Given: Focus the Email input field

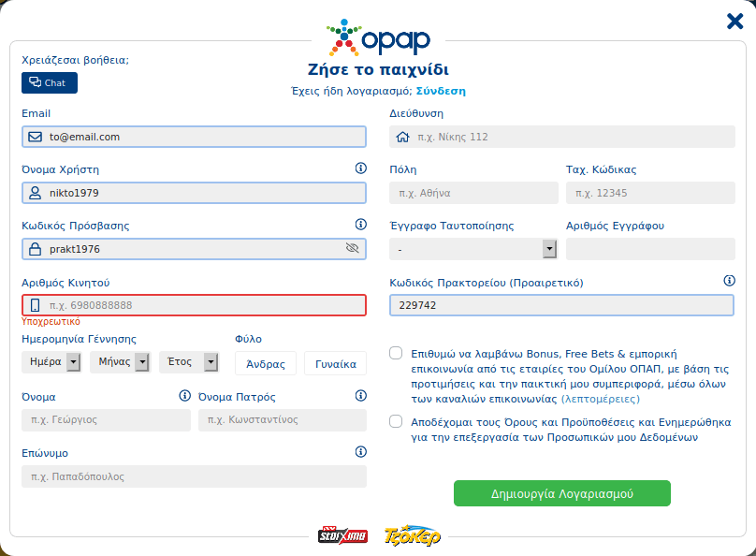Looking at the screenshot, I should coord(194,137).
